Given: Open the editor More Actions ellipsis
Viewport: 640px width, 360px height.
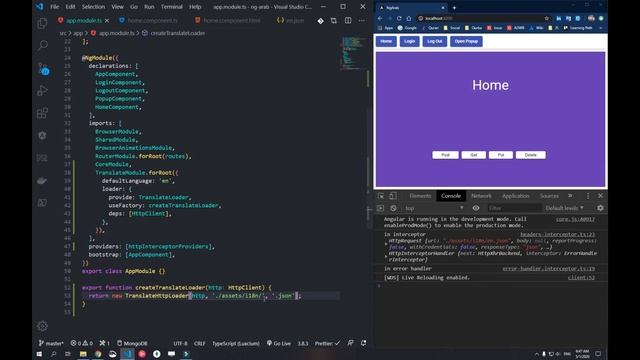Looking at the screenshot, I should click(x=362, y=20).
